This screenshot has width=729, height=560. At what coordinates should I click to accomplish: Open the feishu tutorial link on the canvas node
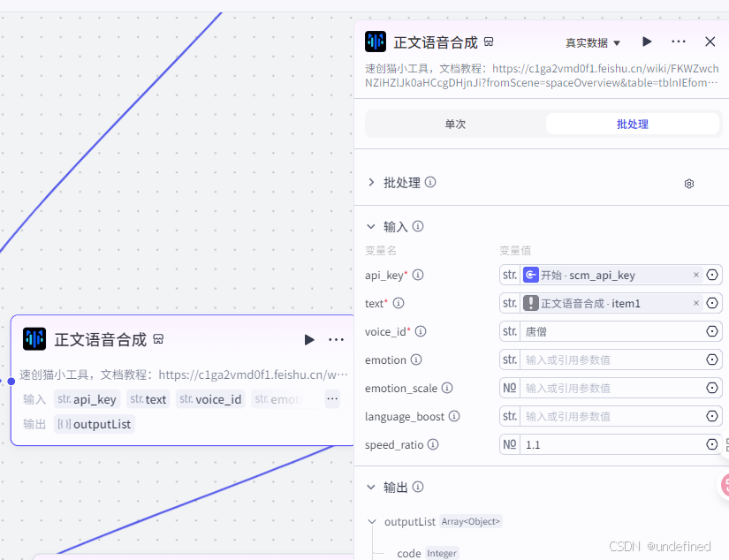[253, 375]
